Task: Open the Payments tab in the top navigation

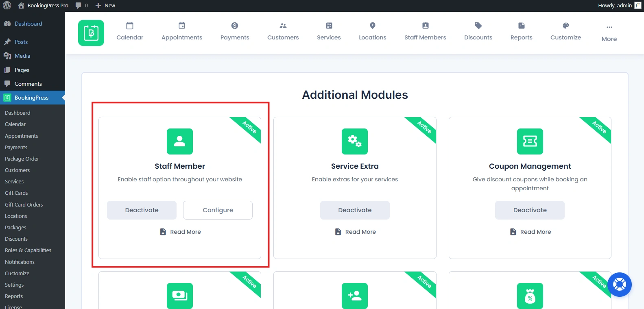Action: click(235, 32)
